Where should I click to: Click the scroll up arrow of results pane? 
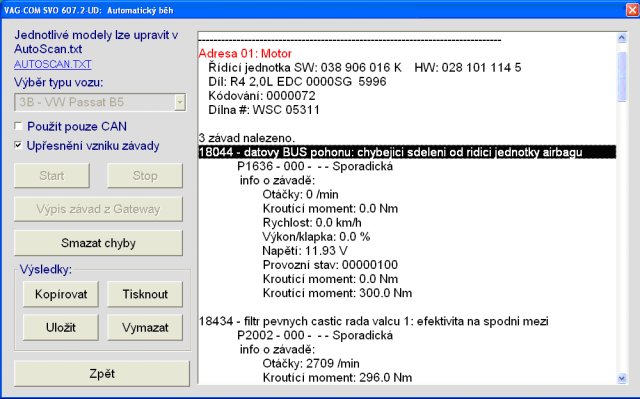tap(622, 38)
